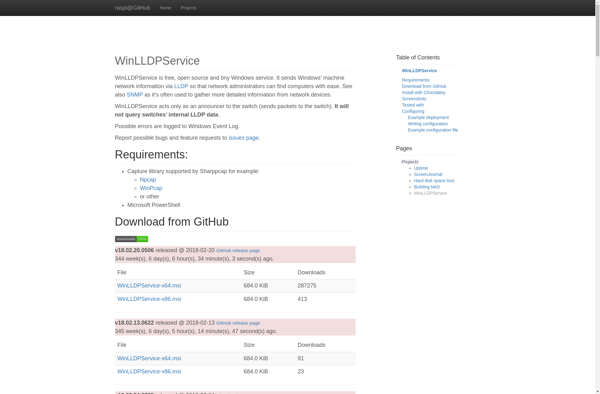Click the Requirements: heading in main content
The image size is (600, 394).
151,155
